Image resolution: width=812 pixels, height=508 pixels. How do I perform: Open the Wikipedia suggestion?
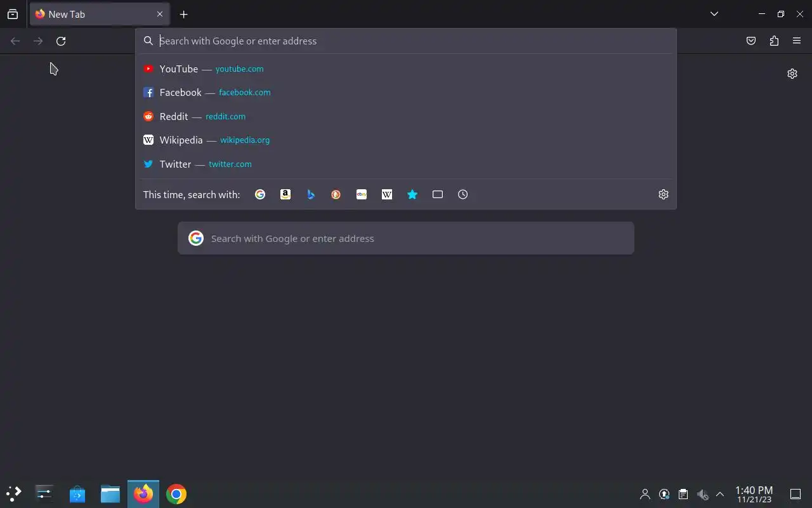click(406, 140)
